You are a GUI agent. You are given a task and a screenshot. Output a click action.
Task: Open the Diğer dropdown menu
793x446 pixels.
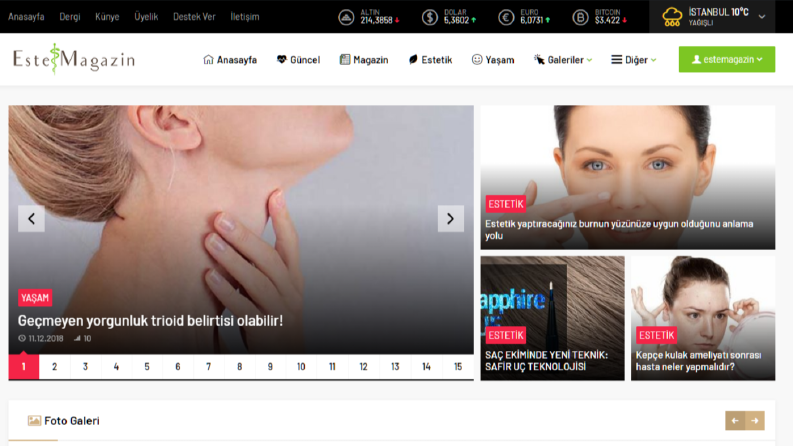(634, 60)
